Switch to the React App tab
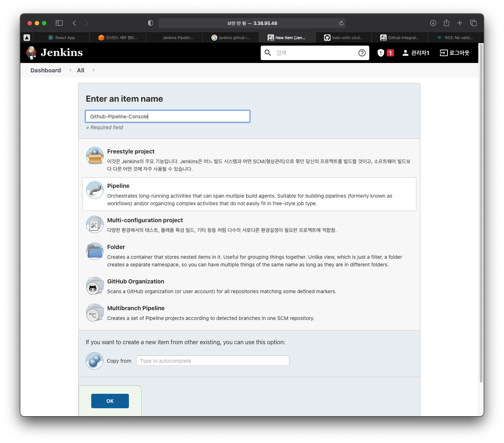 point(62,38)
